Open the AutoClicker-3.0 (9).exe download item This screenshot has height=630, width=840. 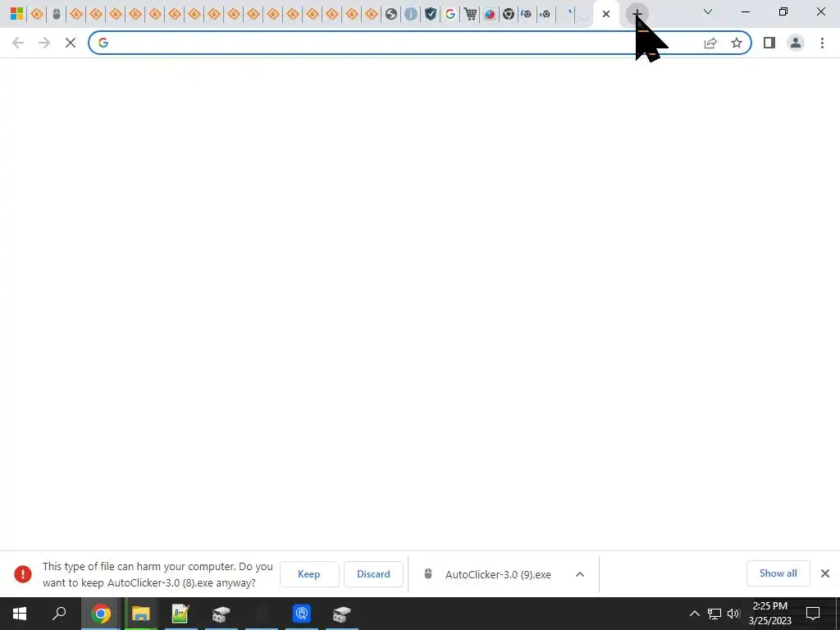pyautogui.click(x=498, y=575)
